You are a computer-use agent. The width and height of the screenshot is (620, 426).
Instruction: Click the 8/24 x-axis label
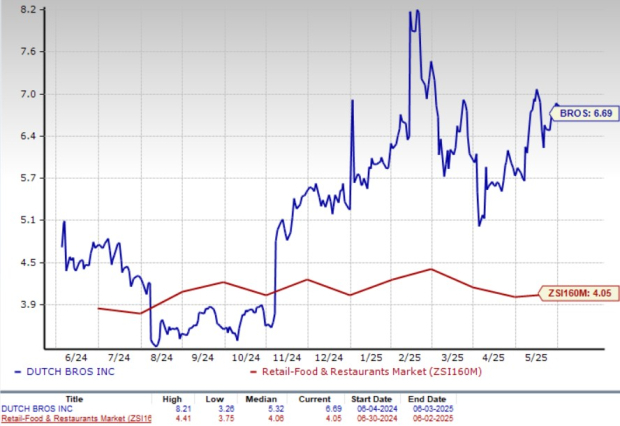point(161,358)
